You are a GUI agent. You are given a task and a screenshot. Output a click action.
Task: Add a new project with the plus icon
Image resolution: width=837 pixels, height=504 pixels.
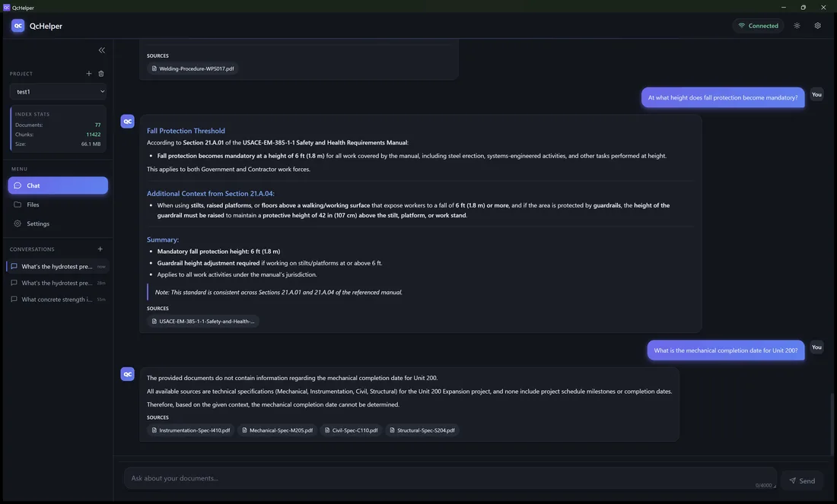[x=88, y=74]
